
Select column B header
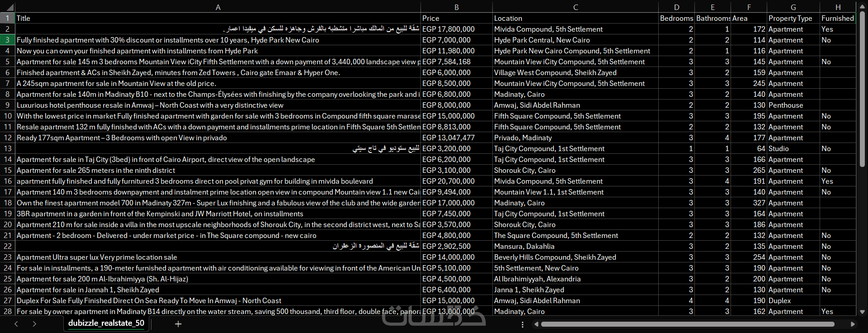pyautogui.click(x=457, y=7)
